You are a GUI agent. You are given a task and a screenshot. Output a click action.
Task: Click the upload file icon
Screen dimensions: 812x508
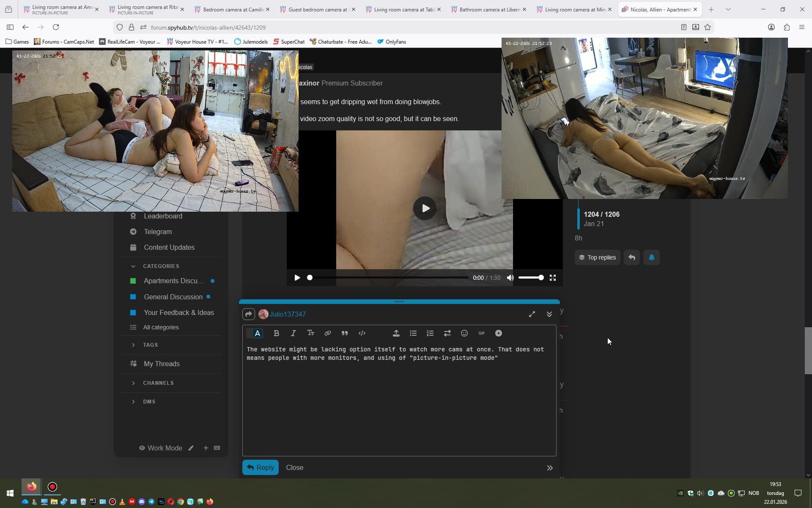(x=396, y=333)
